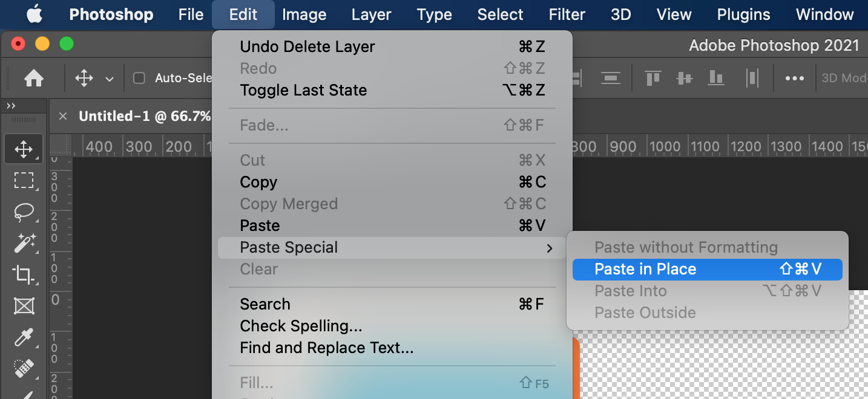Select the Rectangular Marquee tool

tap(24, 180)
